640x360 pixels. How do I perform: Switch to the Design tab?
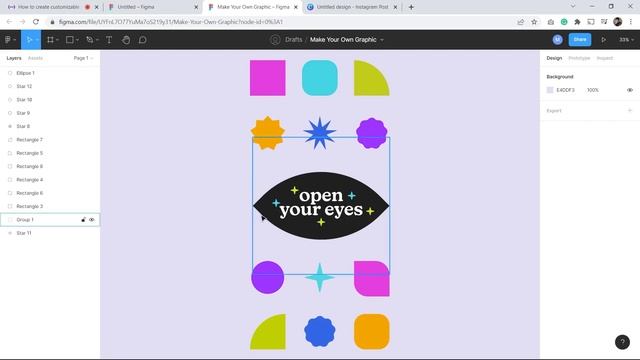tap(554, 58)
